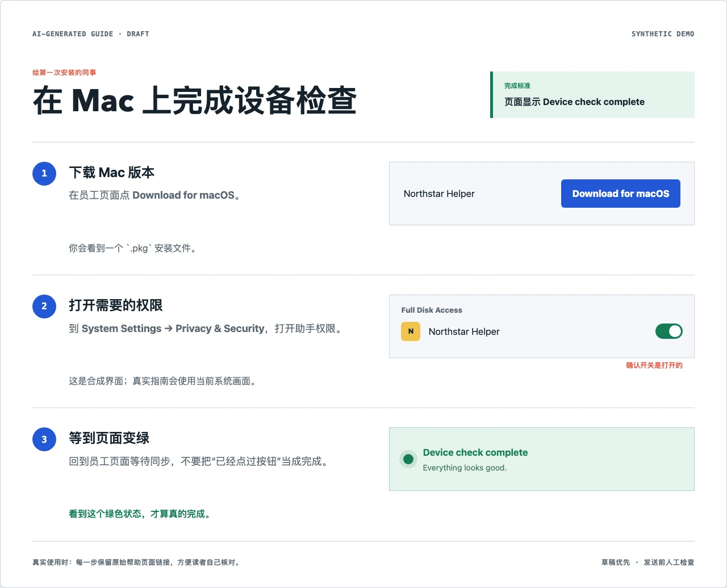Click the Download for macOS button
The image size is (727, 588).
620,194
